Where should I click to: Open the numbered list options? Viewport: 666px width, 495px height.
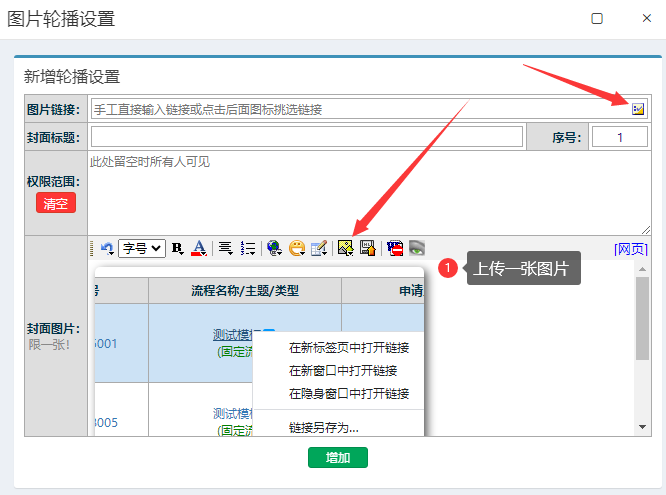pyautogui.click(x=248, y=248)
